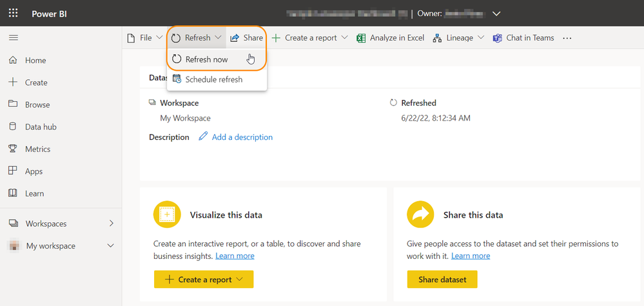Click Add a description link

pos(242,137)
